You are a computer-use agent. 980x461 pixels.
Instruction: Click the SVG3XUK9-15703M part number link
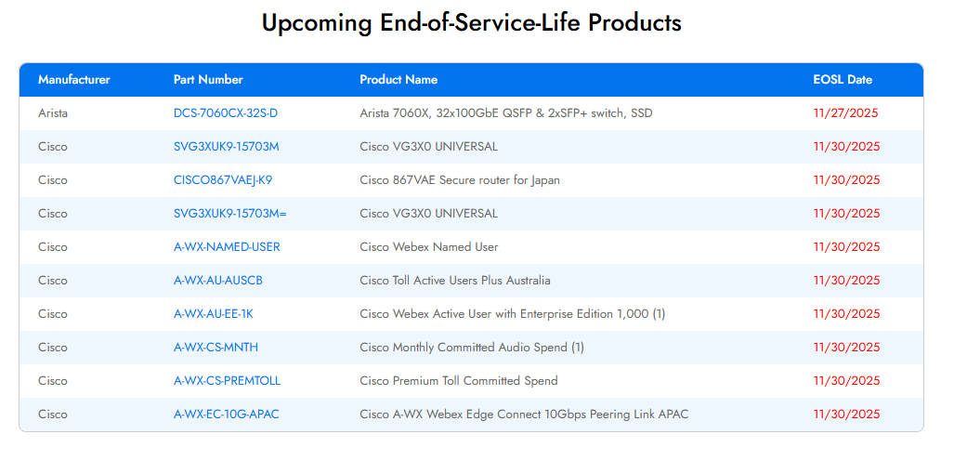(x=226, y=147)
